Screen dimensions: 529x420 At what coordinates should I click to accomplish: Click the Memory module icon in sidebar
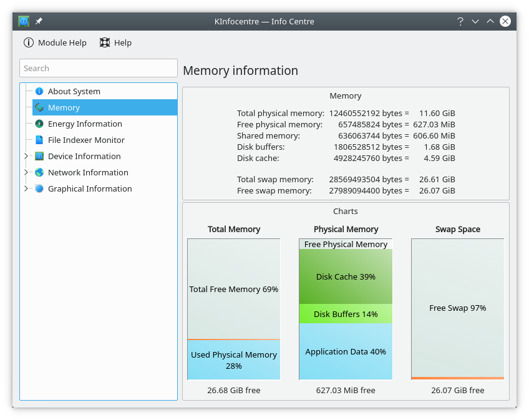[x=39, y=107]
